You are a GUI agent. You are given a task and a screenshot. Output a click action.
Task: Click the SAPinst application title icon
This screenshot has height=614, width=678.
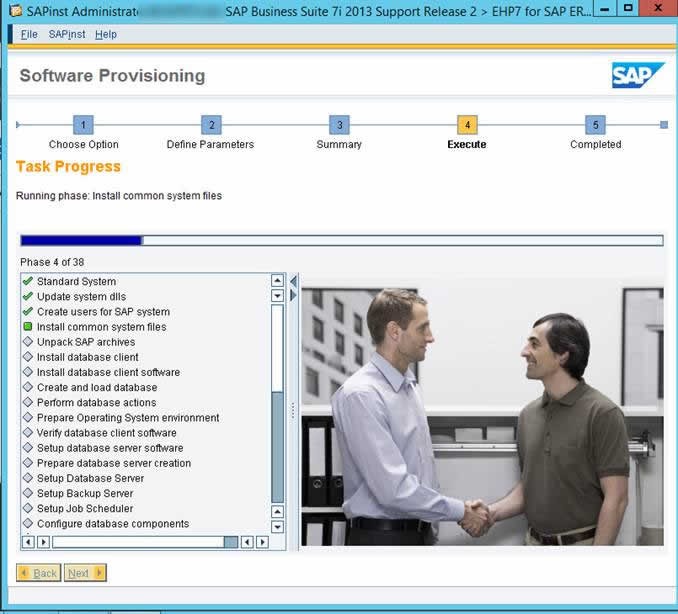pos(16,10)
